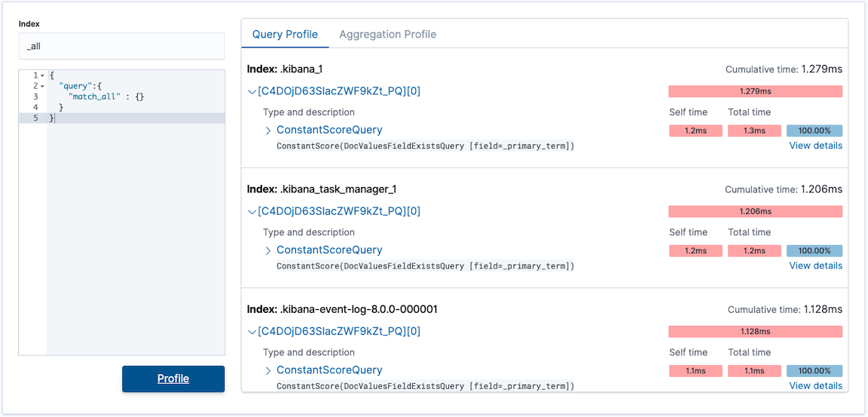The image size is (868, 417).
Task: Fold the code at line 1 arrow
Action: click(42, 76)
